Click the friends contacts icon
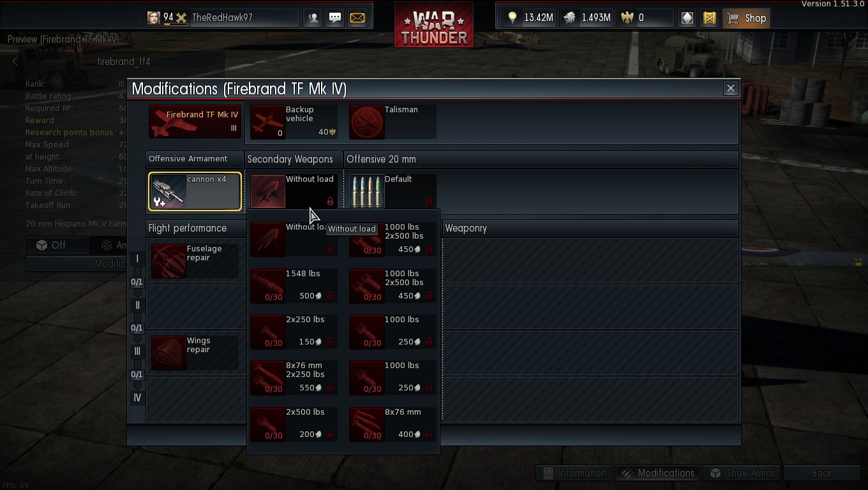Screen dimensions: 868x490 click(313, 18)
